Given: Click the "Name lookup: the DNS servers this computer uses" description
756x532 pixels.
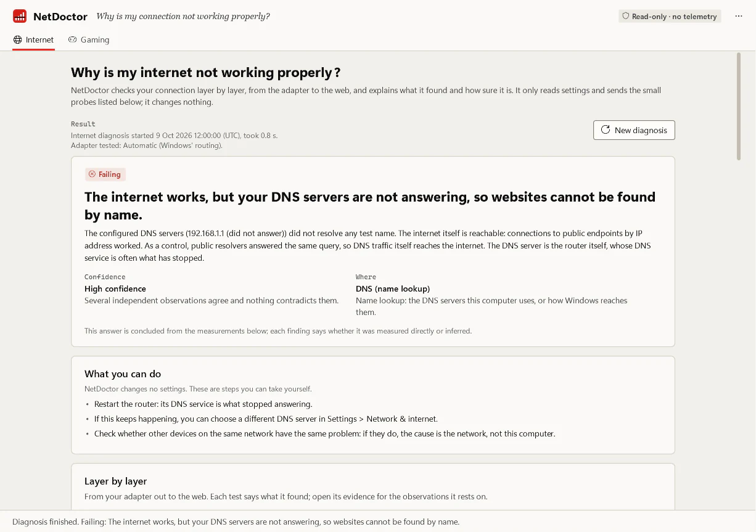Looking at the screenshot, I should (x=491, y=306).
